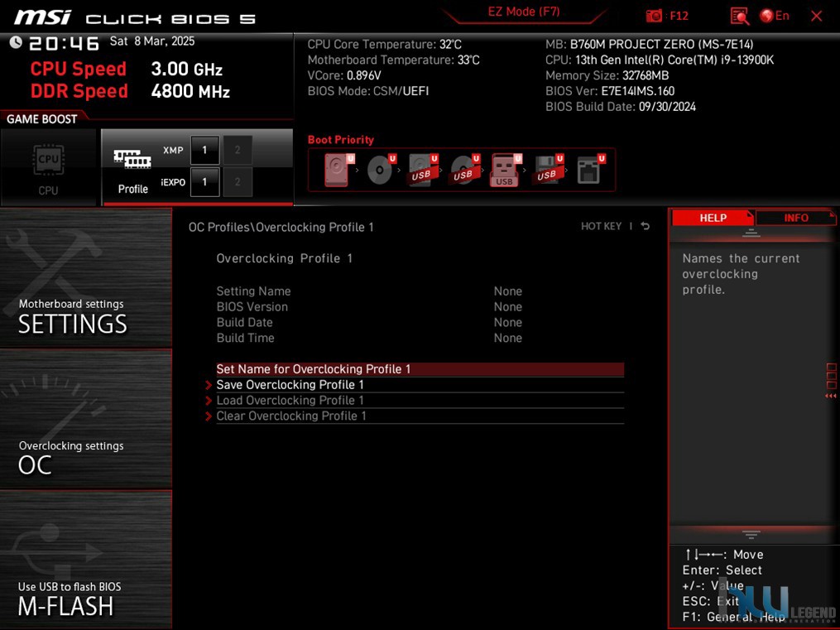Click the Build Time row

point(369,338)
